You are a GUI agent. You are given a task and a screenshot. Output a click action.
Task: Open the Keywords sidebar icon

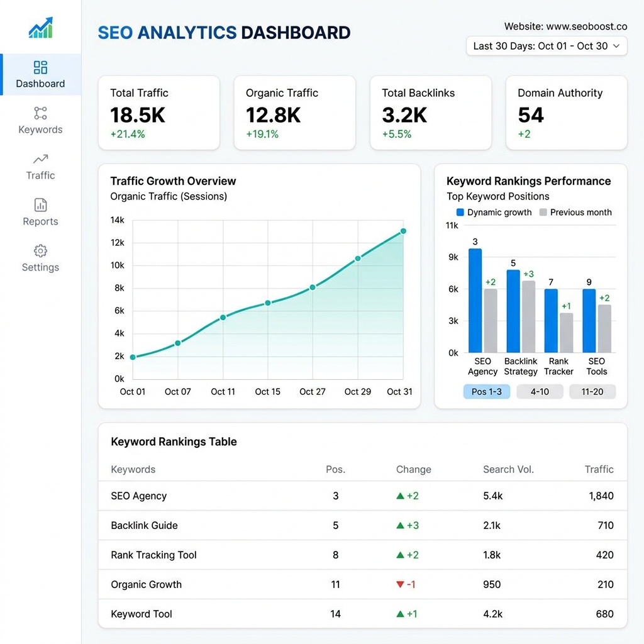click(x=40, y=113)
